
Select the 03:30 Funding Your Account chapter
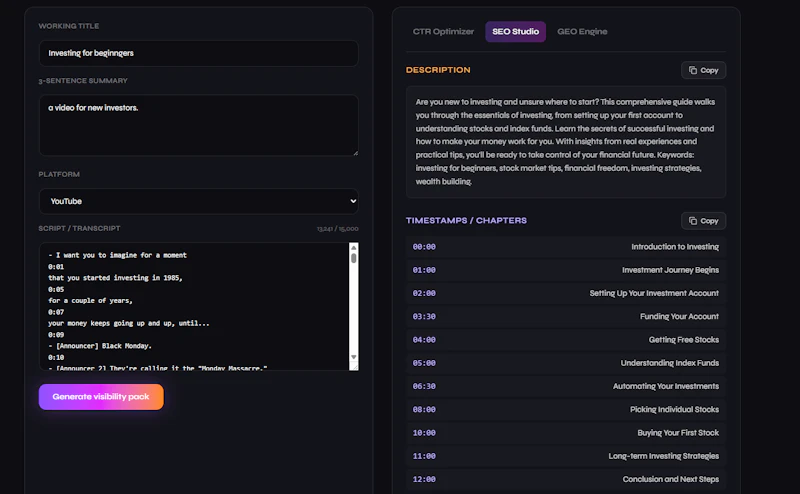pos(566,316)
